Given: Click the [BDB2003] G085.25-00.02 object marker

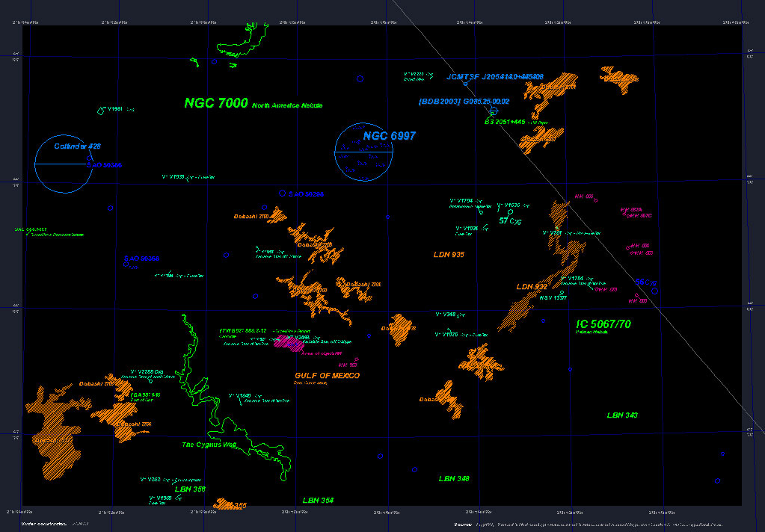Looking at the screenshot, I should click(493, 111).
